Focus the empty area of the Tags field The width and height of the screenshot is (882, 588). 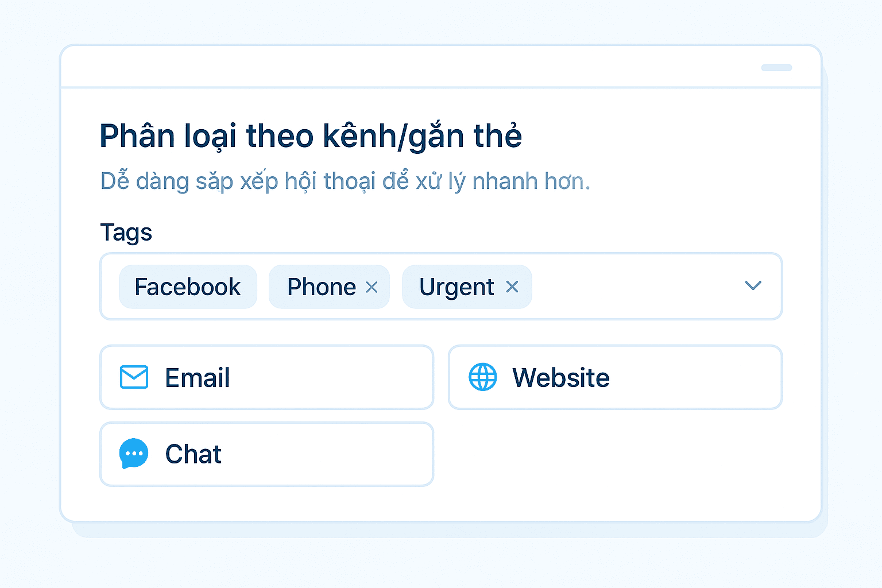pos(632,287)
